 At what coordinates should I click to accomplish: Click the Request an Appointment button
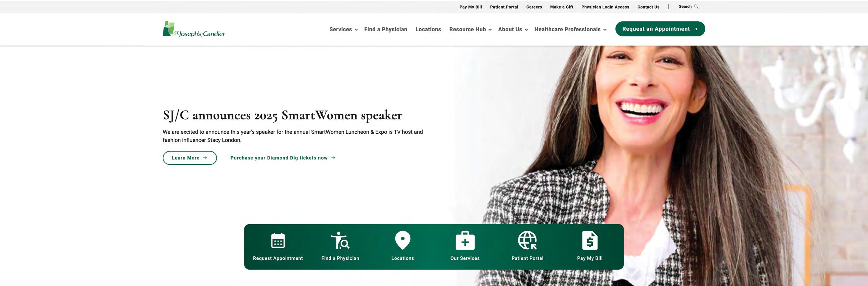pos(660,29)
